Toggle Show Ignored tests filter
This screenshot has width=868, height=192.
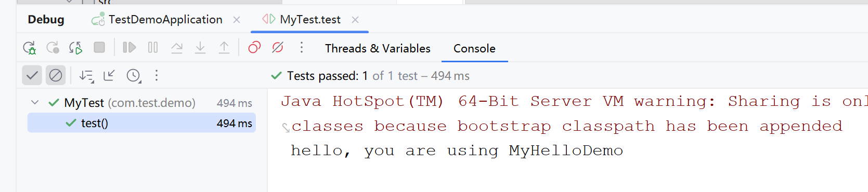click(56, 76)
